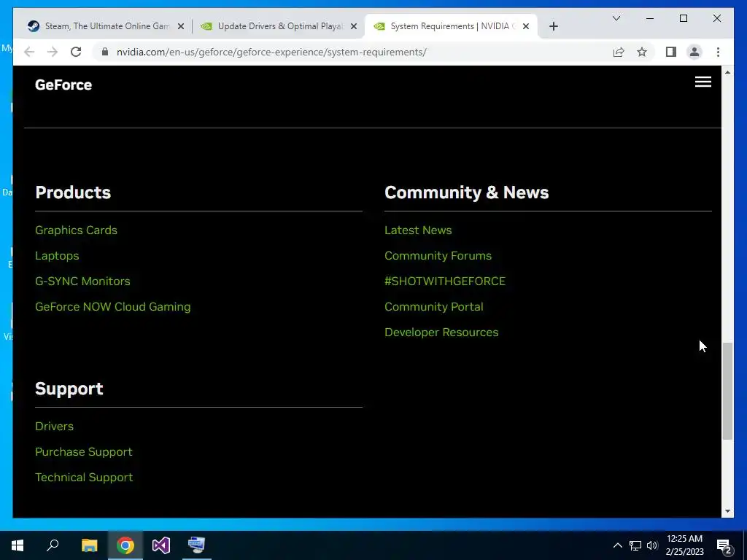
Task: Close the Steam tab
Action: point(181,26)
